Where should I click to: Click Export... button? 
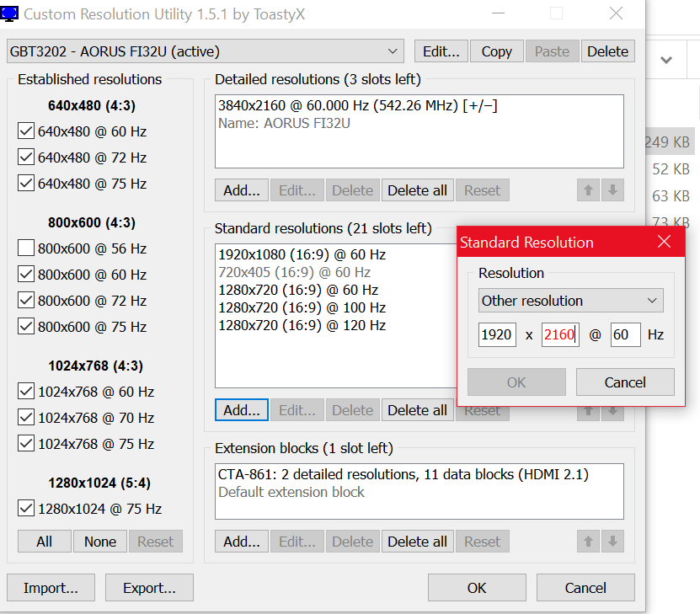[149, 588]
